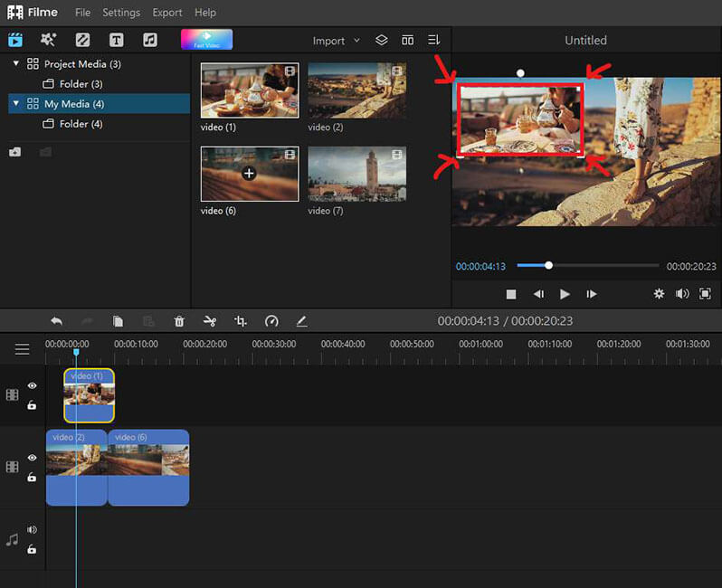Select My Media (4) in the tree
The width and height of the screenshot is (722, 588).
(99, 104)
